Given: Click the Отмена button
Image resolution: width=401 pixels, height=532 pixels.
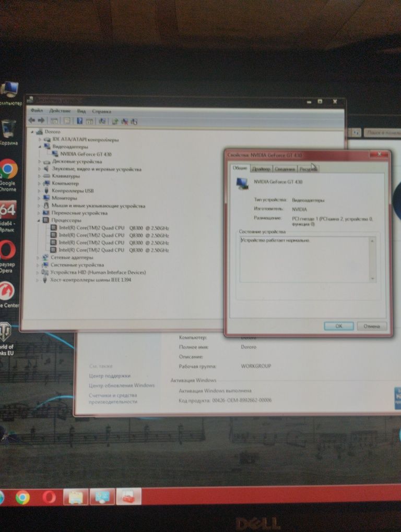Looking at the screenshot, I should coord(371,327).
